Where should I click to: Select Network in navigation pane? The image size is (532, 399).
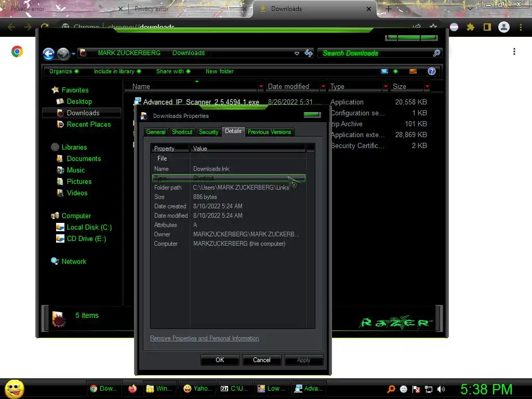pyautogui.click(x=74, y=262)
